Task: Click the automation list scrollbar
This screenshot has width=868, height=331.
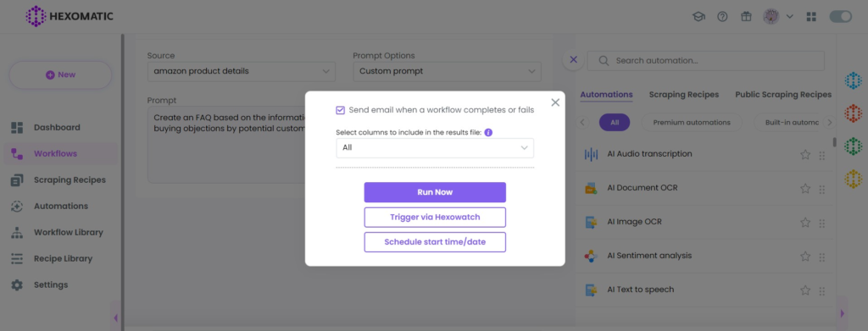Action: coord(834,141)
